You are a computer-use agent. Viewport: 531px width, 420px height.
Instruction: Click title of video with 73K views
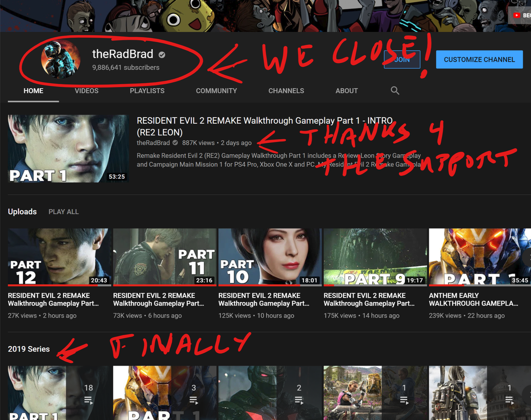point(158,299)
